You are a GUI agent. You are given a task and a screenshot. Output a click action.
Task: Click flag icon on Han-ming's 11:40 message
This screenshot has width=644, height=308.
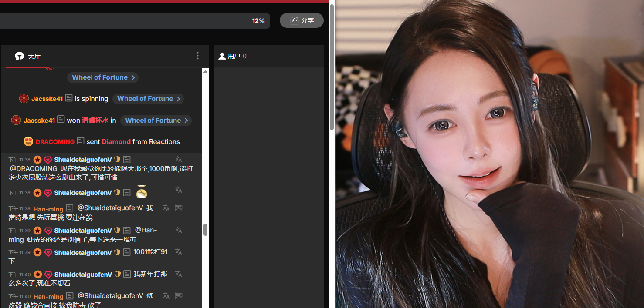tap(178, 296)
